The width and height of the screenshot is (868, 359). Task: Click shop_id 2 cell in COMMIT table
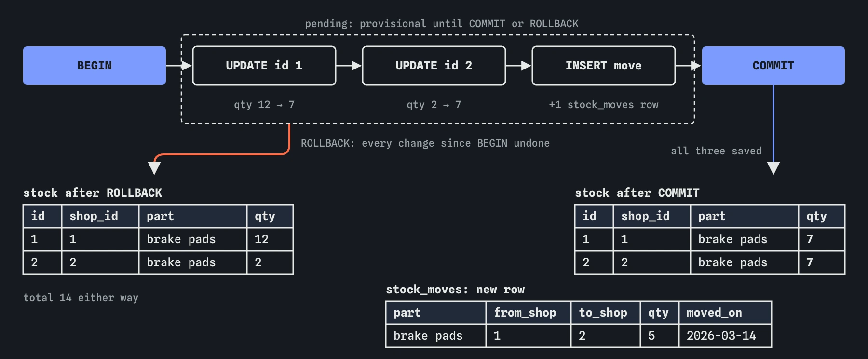pyautogui.click(x=652, y=262)
